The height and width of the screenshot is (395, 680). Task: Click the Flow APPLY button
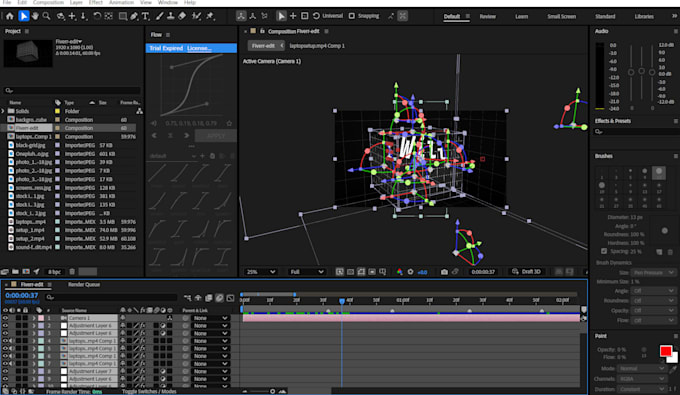(216, 136)
